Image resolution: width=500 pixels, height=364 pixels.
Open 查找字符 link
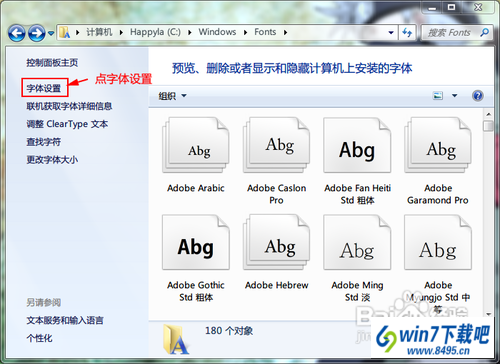click(44, 142)
